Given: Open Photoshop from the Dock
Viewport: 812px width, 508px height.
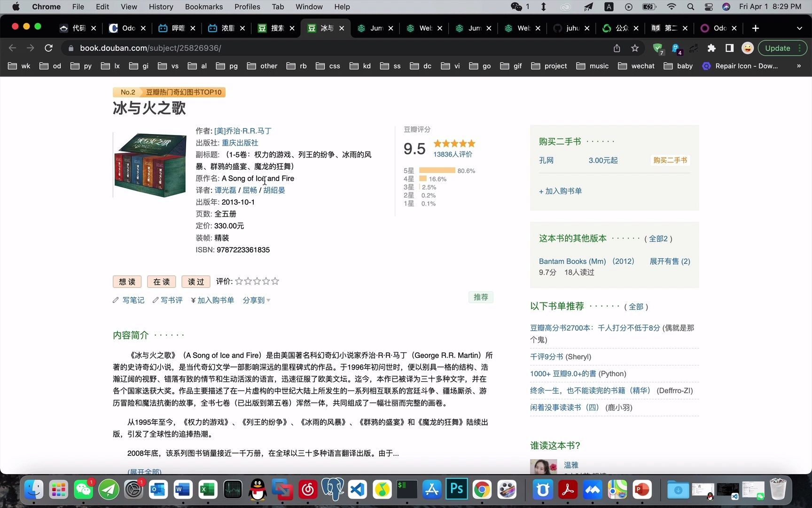Looking at the screenshot, I should click(456, 489).
